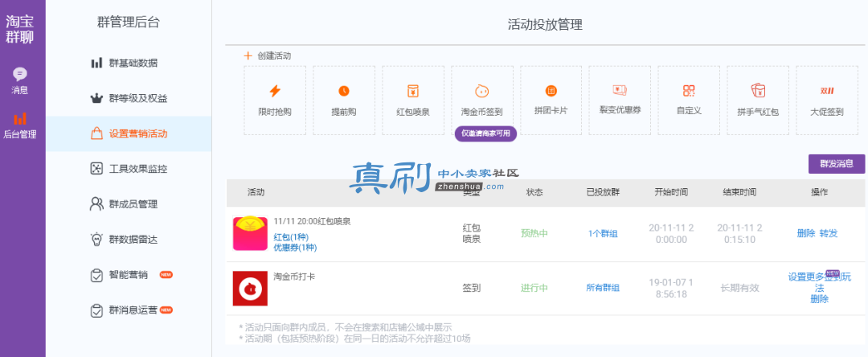Select the 淘金币签到 coin icon
868x357 pixels.
click(x=481, y=91)
